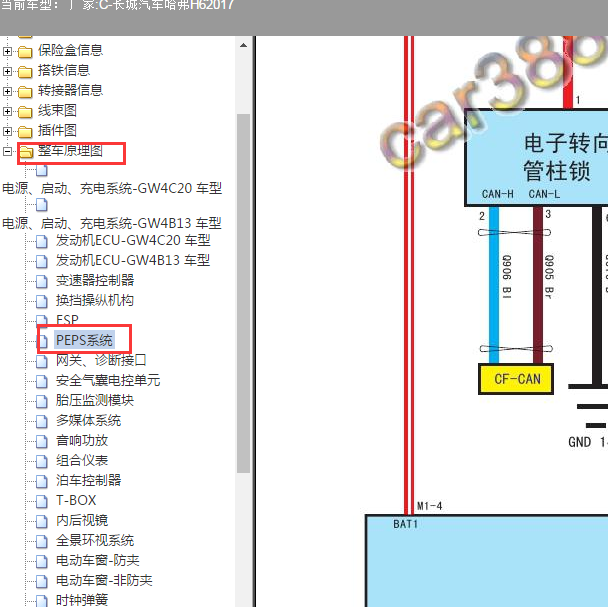Select 插件图 tree node
The width and height of the screenshot is (608, 607).
pyautogui.click(x=57, y=130)
